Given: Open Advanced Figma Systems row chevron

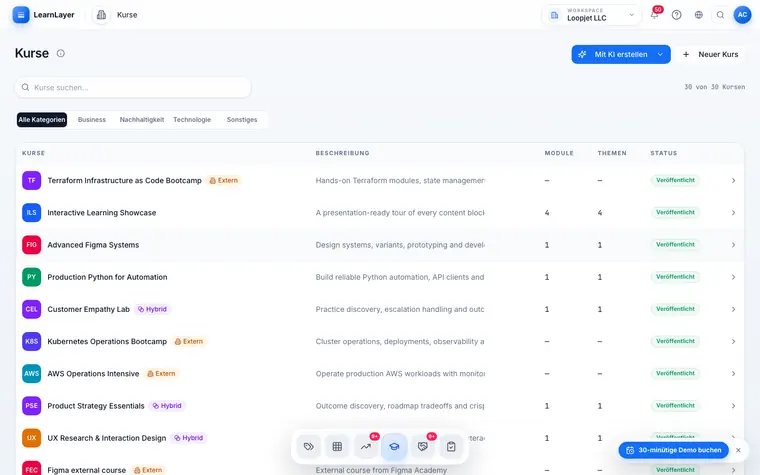Looking at the screenshot, I should 733,245.
